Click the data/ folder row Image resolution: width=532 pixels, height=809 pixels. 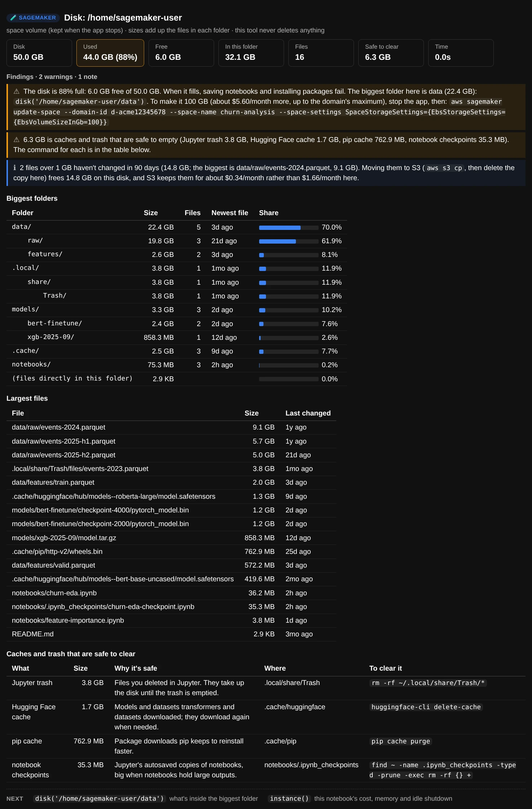(x=177, y=227)
